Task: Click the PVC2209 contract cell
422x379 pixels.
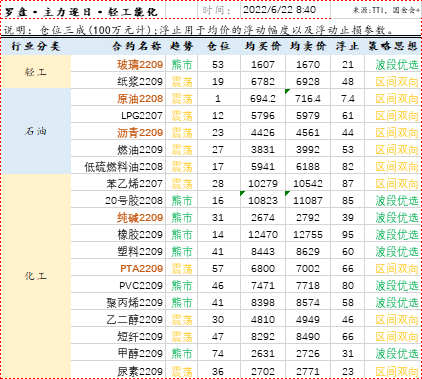Action: pyautogui.click(x=118, y=285)
